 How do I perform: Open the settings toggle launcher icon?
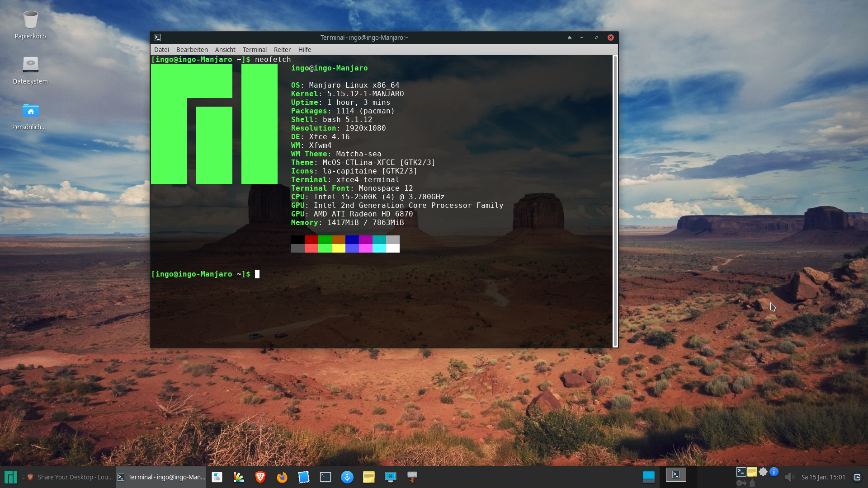point(217,477)
